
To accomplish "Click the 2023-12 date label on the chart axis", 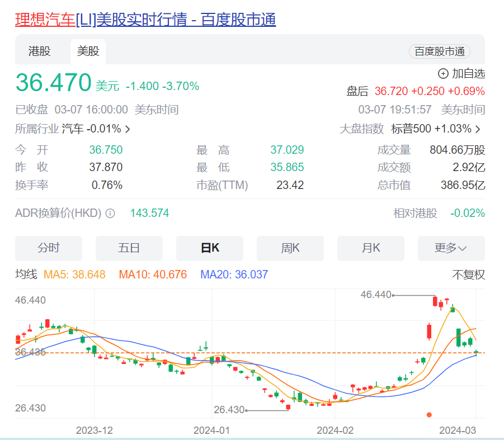I will coord(94,430).
